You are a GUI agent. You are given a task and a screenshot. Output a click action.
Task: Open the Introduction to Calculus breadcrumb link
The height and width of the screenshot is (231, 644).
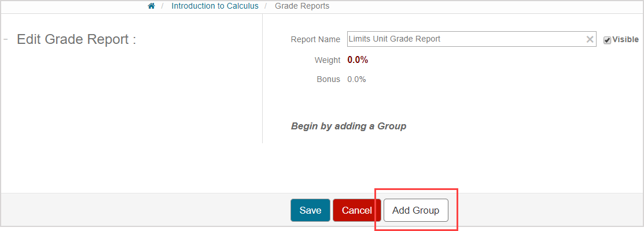pyautogui.click(x=215, y=6)
